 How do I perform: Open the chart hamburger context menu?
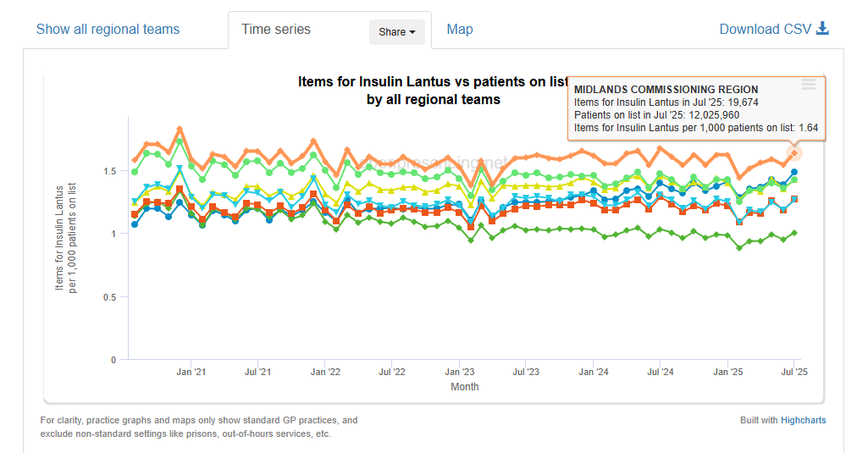[x=808, y=85]
